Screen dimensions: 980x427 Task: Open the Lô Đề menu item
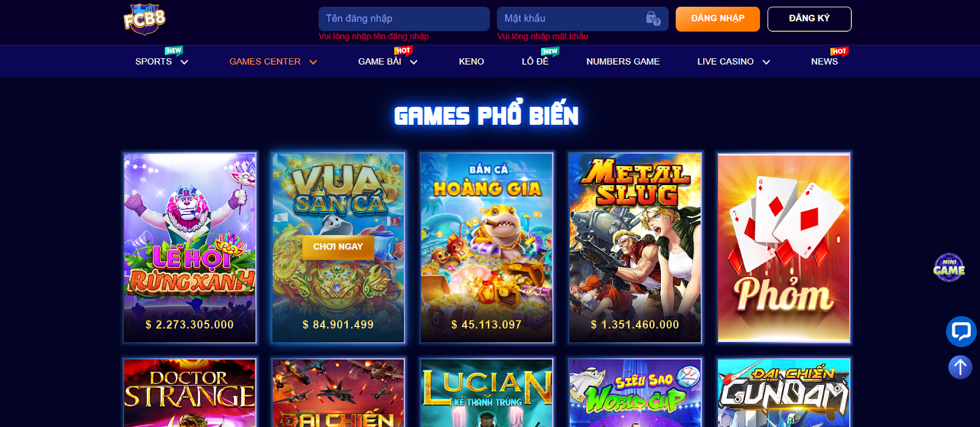tap(535, 61)
